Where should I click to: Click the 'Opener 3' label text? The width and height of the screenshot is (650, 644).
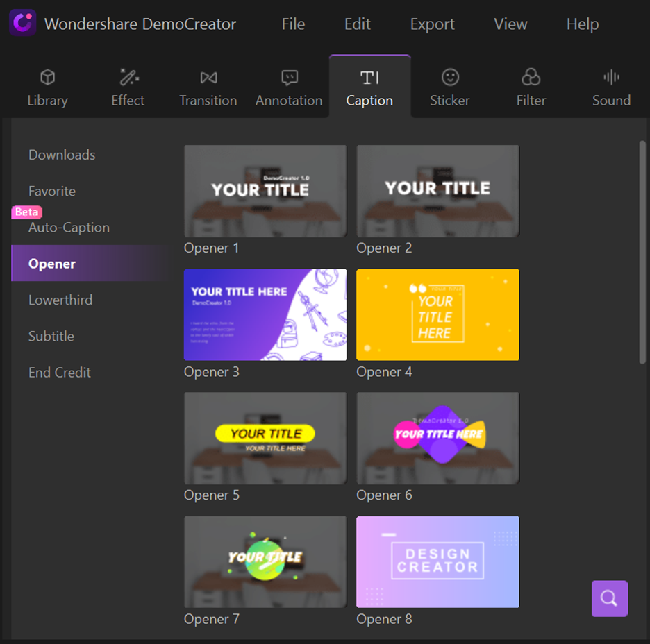[x=211, y=372]
